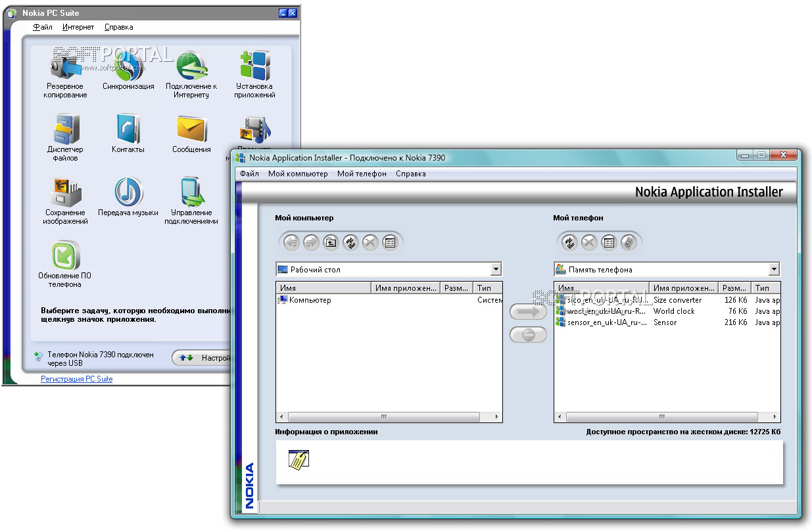Select World clock row in phone list
The height and width of the screenshot is (531, 812).
667,311
